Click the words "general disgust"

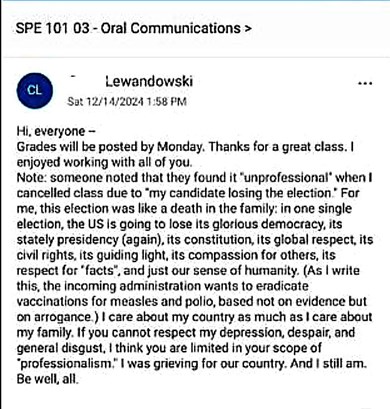pyautogui.click(x=60, y=348)
